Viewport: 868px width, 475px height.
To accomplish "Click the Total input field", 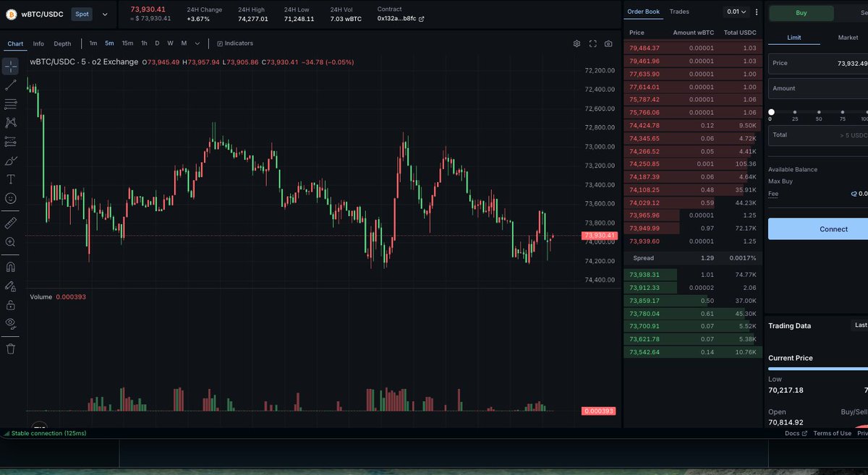I will tap(818, 134).
